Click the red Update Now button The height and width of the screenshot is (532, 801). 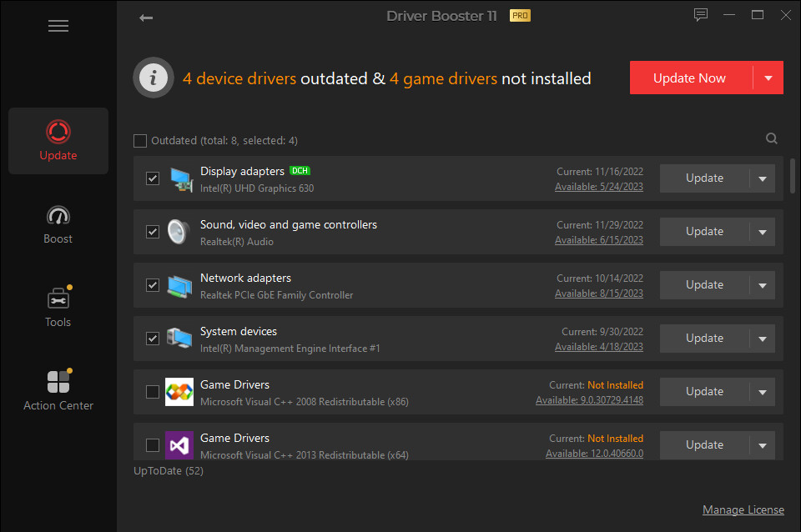tap(690, 78)
